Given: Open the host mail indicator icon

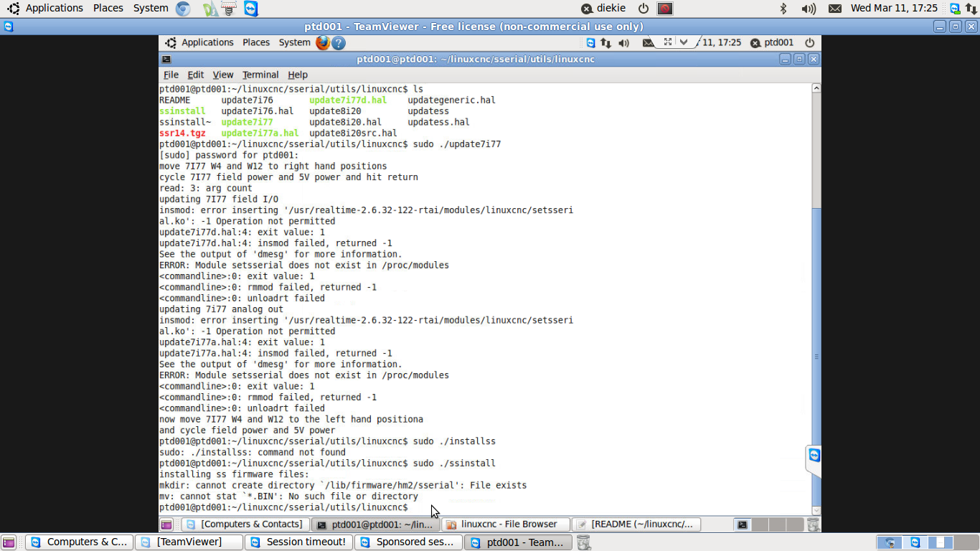Looking at the screenshot, I should [x=835, y=9].
